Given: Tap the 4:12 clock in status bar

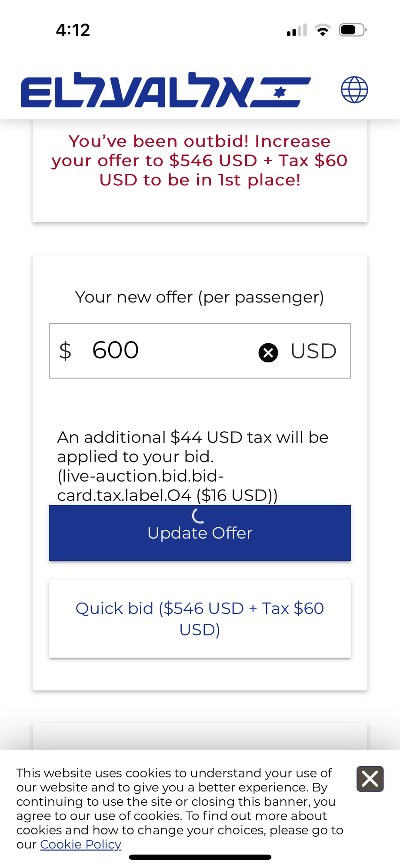Looking at the screenshot, I should (73, 30).
